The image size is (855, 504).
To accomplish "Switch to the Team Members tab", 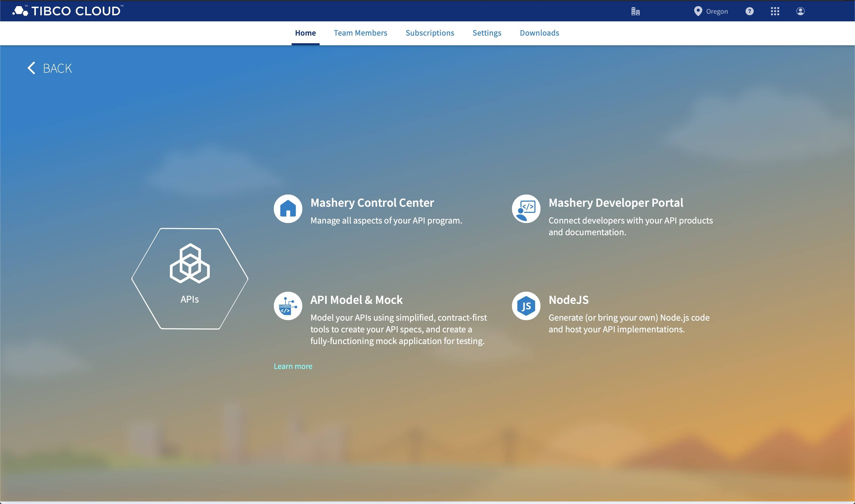I will [x=361, y=33].
